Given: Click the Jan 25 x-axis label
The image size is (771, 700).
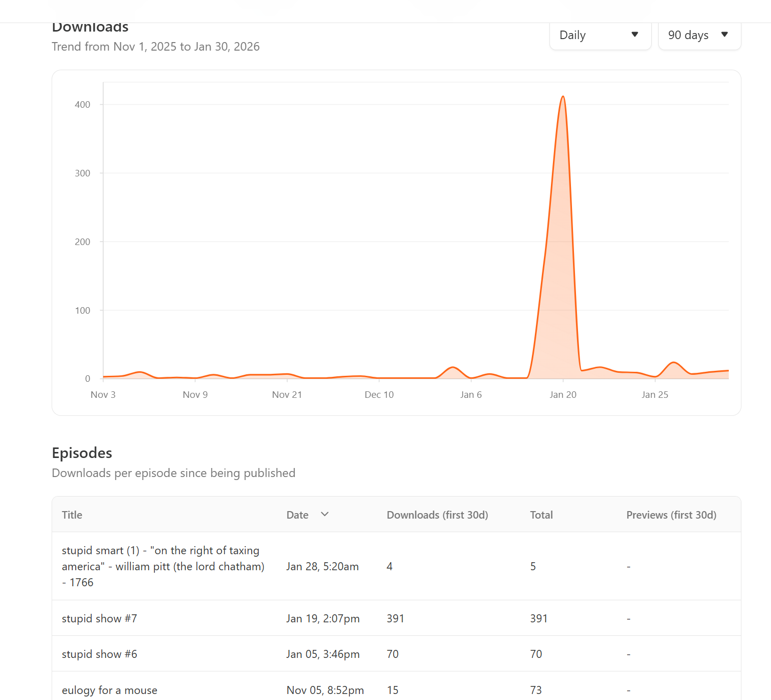Looking at the screenshot, I should coord(655,395).
